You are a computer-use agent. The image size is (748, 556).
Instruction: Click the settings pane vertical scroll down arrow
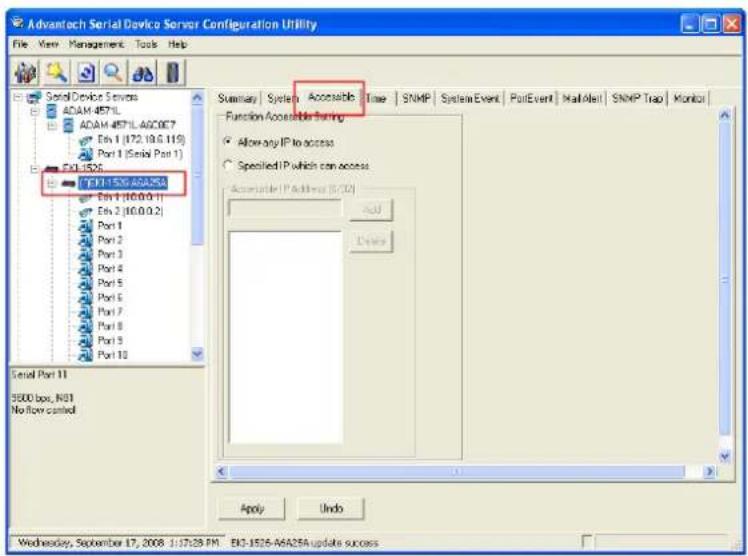coord(725,456)
